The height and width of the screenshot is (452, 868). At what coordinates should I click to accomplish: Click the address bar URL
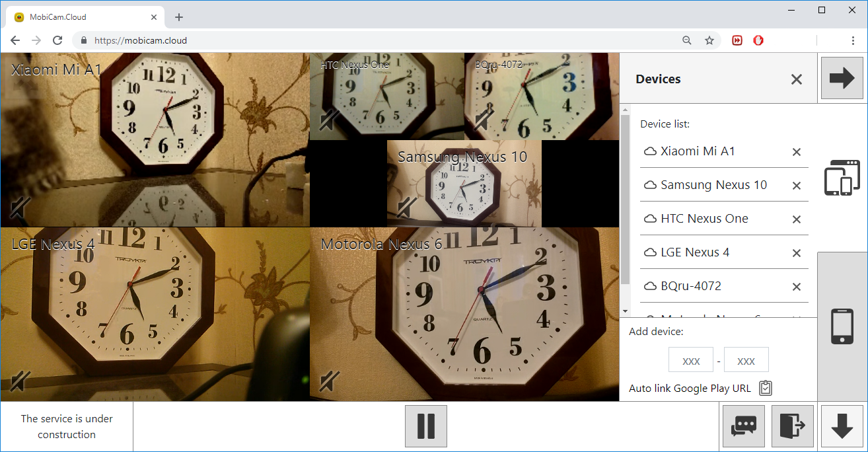tap(141, 40)
